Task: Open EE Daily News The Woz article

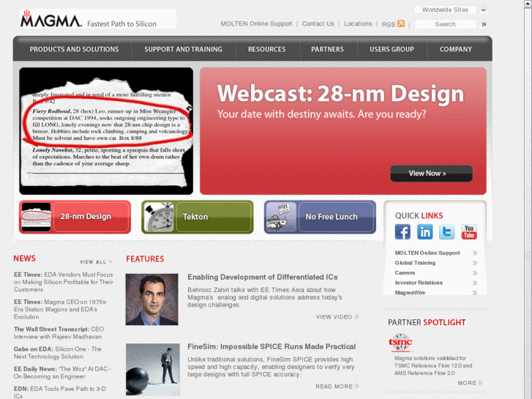Action: [x=62, y=373]
